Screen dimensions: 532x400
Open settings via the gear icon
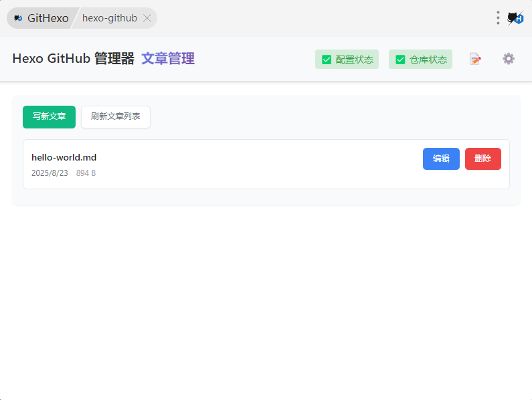coord(509,59)
